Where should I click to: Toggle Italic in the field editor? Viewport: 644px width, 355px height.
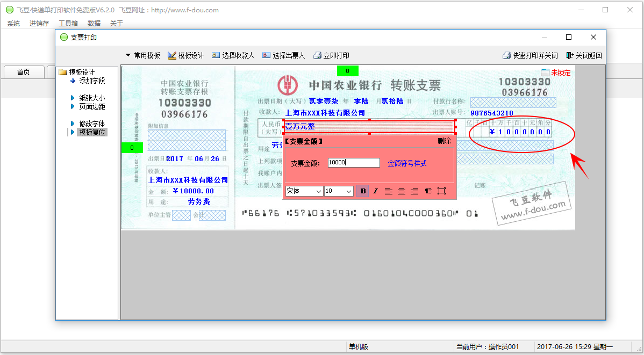click(375, 191)
